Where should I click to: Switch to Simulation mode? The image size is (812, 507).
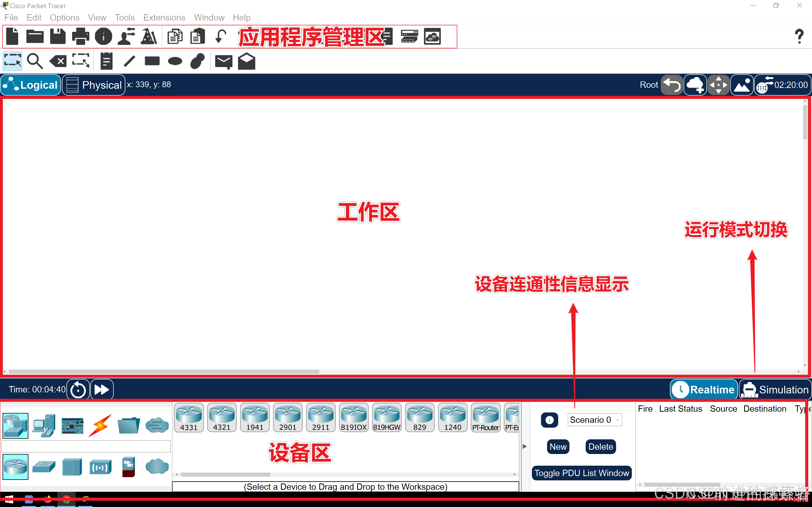click(776, 390)
